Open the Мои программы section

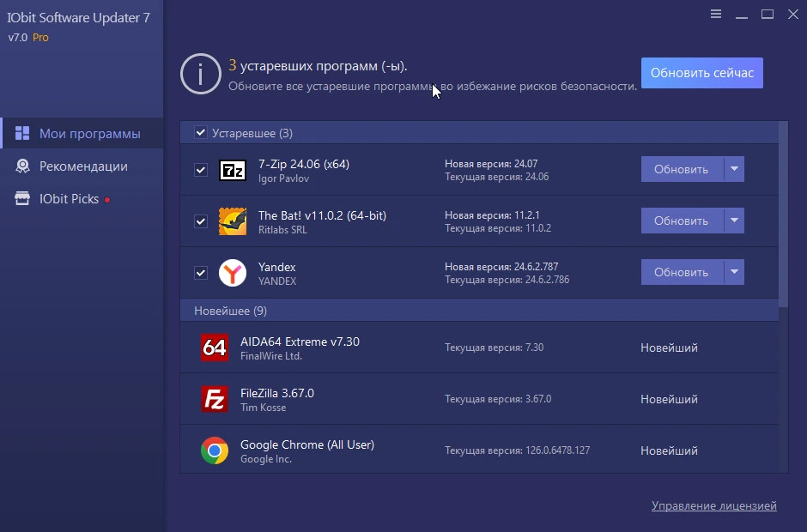click(82, 133)
